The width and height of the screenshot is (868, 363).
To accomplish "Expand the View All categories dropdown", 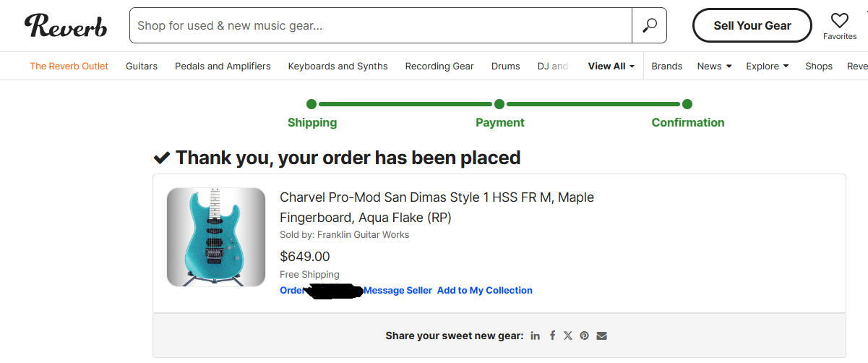I will tap(611, 66).
